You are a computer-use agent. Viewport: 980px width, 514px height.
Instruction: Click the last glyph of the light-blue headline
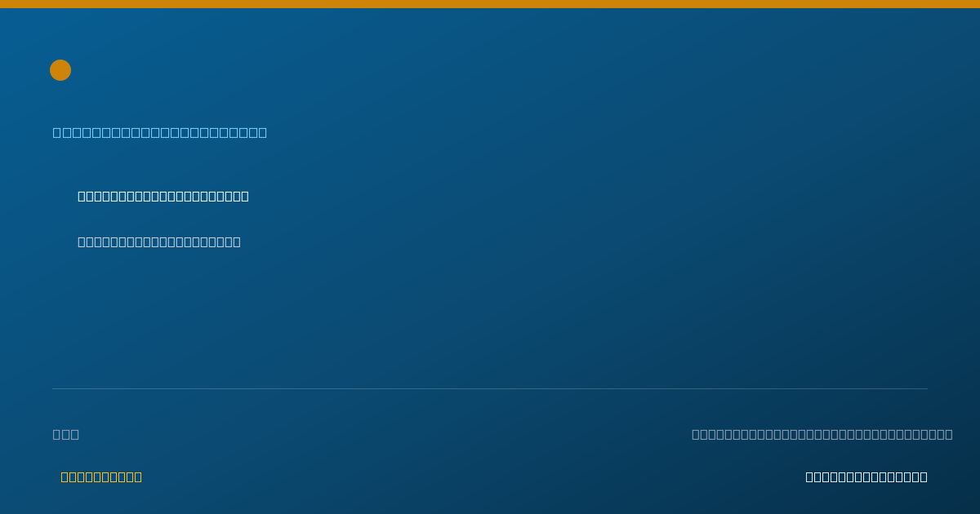pos(262,132)
